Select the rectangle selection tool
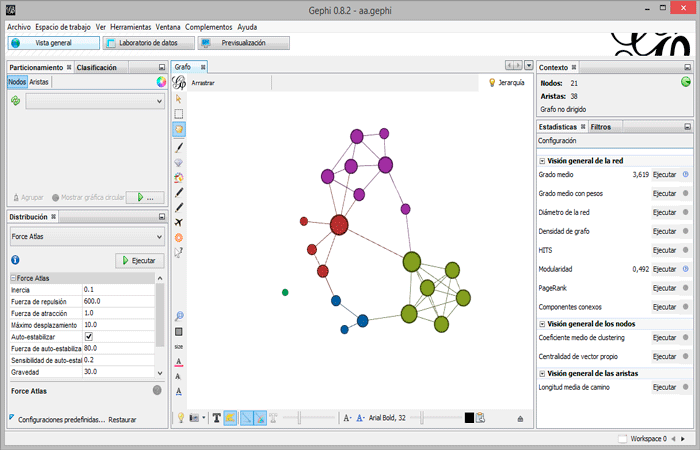Screen dimensions: 700x450 tap(179, 114)
